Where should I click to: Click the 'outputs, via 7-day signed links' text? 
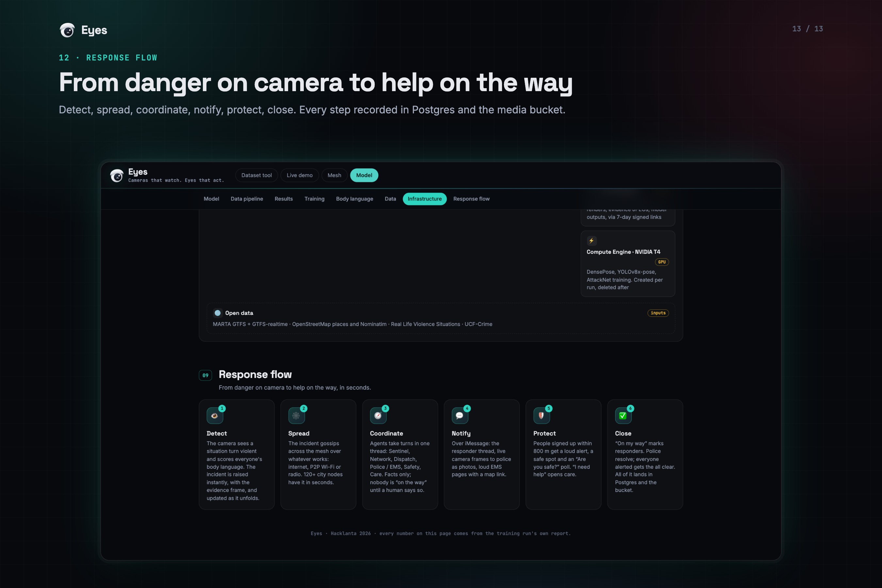624,217
